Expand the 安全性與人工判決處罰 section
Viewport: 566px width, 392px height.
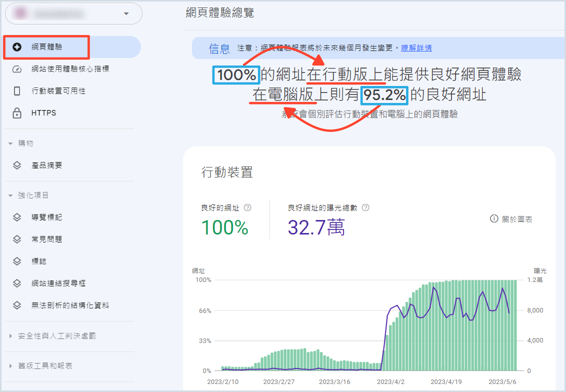11,336
